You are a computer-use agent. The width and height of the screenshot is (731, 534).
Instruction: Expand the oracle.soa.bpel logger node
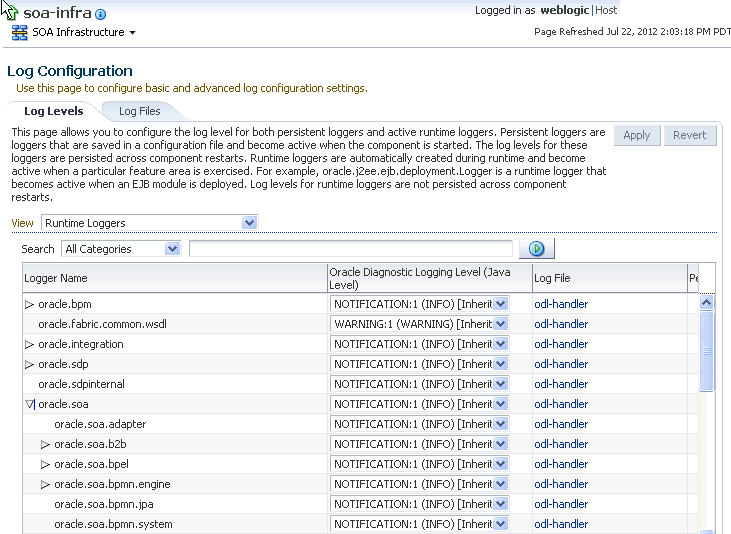click(45, 465)
